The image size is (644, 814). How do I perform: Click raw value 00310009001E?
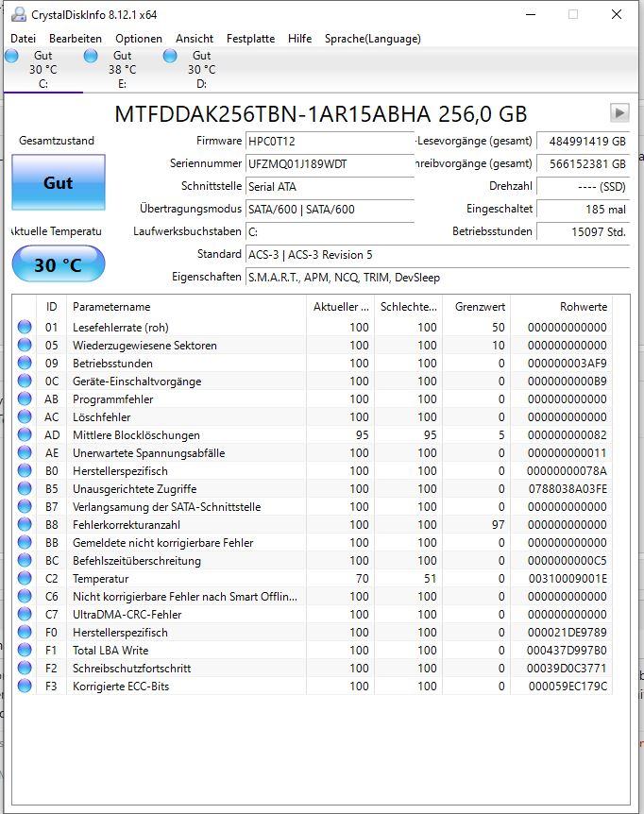(568, 578)
